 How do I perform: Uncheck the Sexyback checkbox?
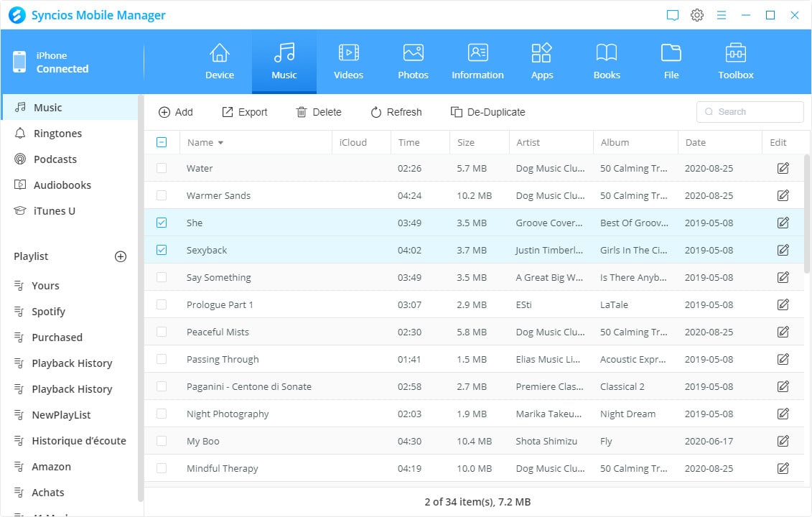(x=162, y=250)
